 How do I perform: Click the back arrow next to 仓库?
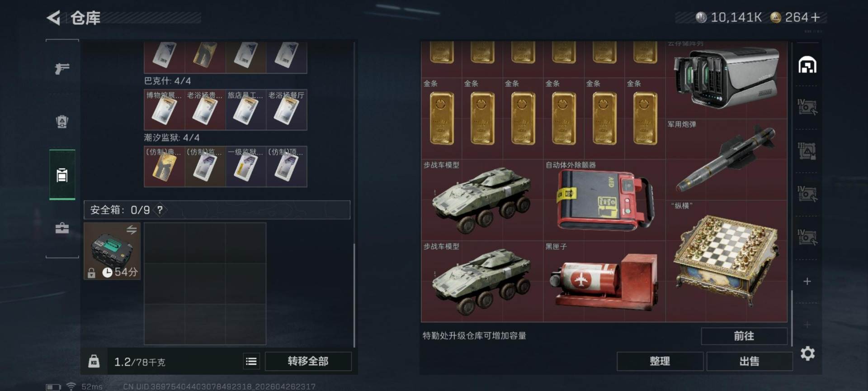53,18
